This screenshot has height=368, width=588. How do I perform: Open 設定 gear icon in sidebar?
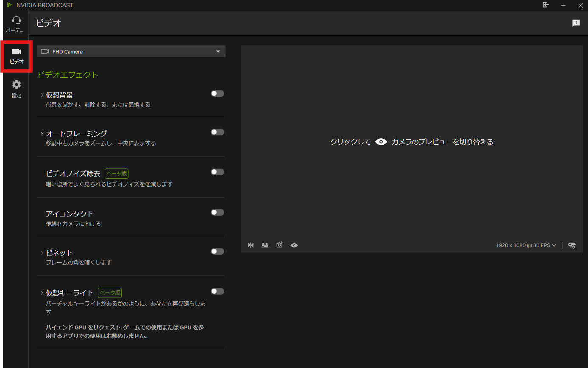[x=16, y=88]
